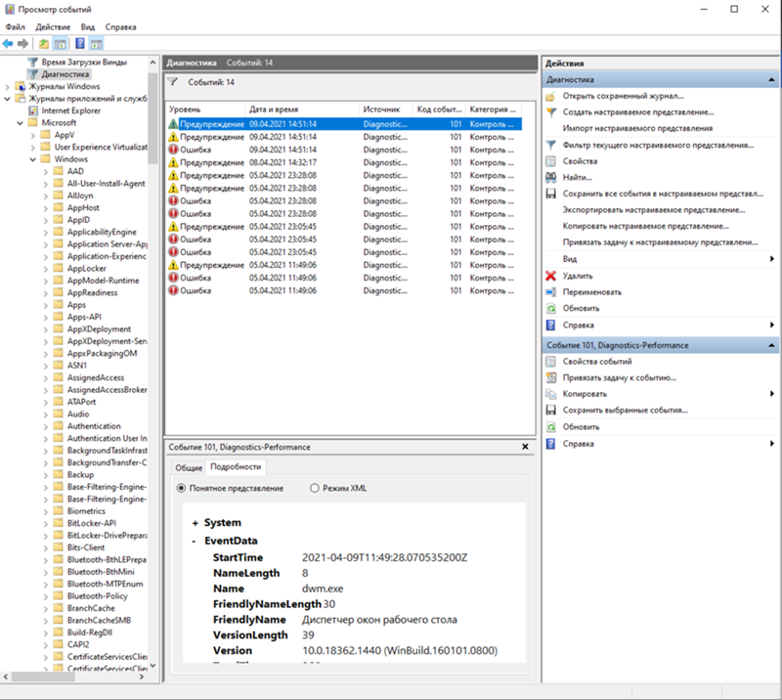Viewport: 782px width, 700px height.
Task: Sort by Источник column header
Action: coord(385,109)
